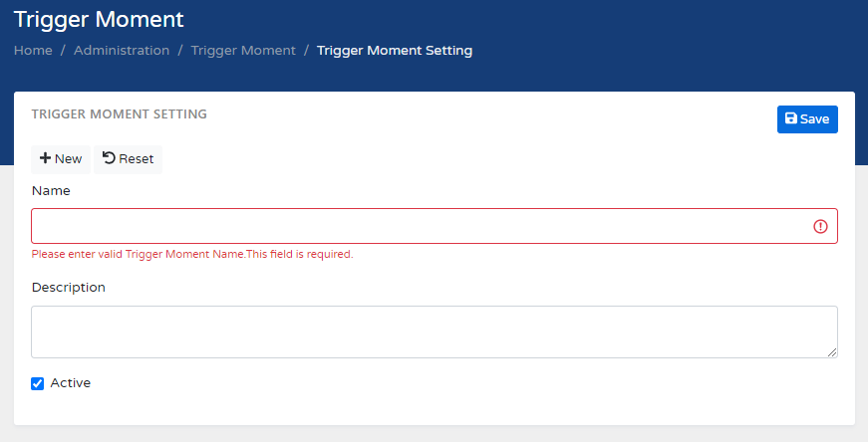
Task: Click the plus icon on New
Action: [45, 159]
